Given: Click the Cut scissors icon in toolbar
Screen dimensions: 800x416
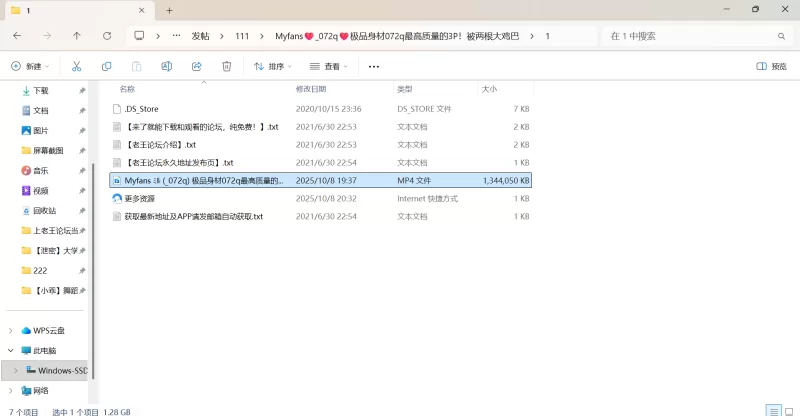Looking at the screenshot, I should pos(76,66).
